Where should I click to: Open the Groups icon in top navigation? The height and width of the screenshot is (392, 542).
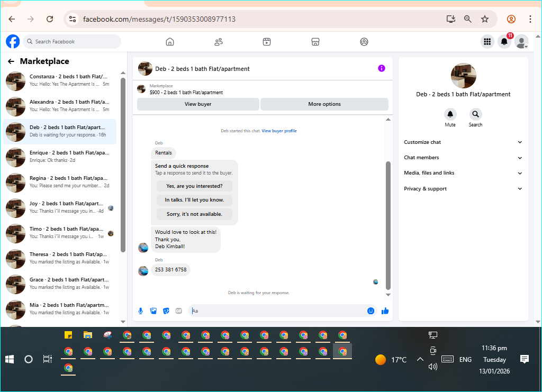364,42
